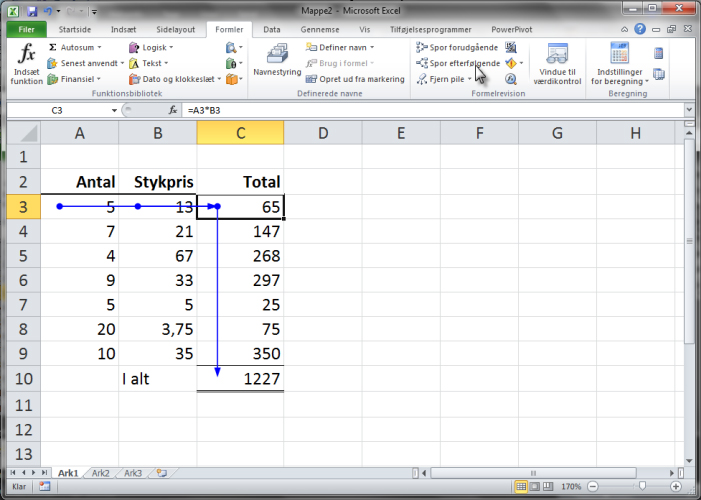The height and width of the screenshot is (500, 701).
Task: Click the macro record icon in status bar
Action: pyautogui.click(x=45, y=486)
